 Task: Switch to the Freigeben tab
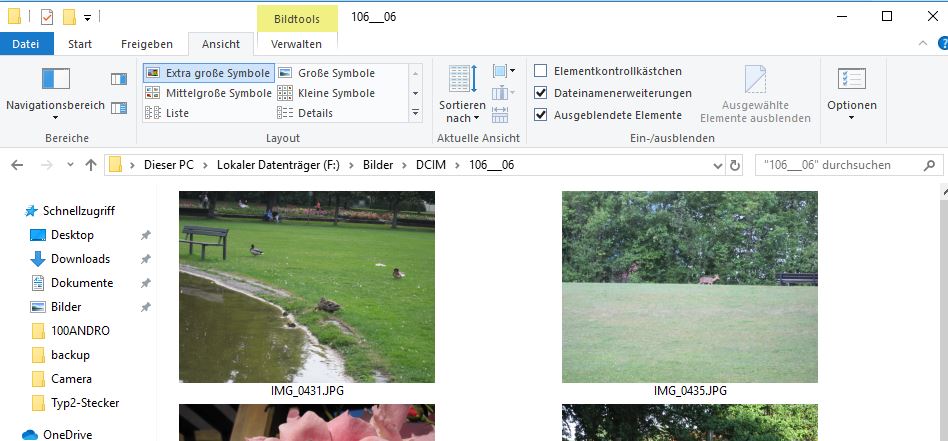click(147, 44)
